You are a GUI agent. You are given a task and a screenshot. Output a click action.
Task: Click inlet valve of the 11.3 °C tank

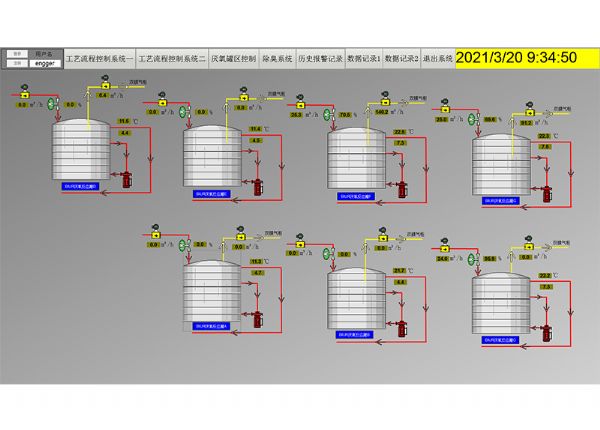tap(155, 232)
